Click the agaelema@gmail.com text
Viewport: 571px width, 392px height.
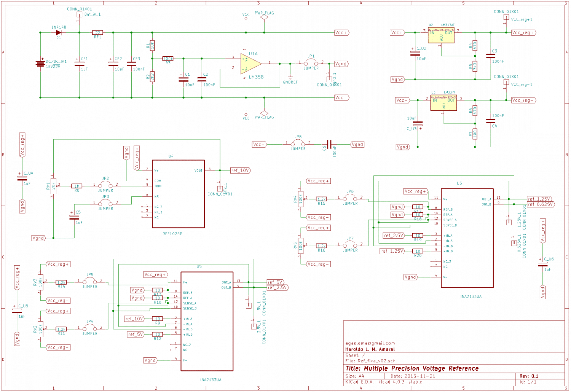point(370,343)
